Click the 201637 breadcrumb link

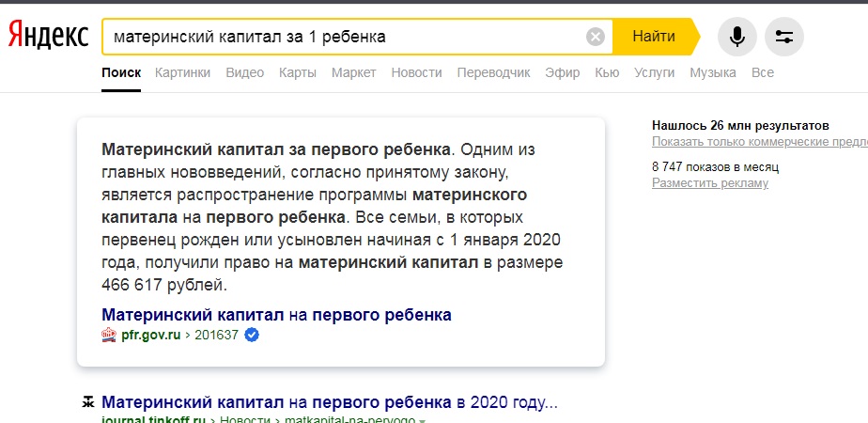point(216,335)
